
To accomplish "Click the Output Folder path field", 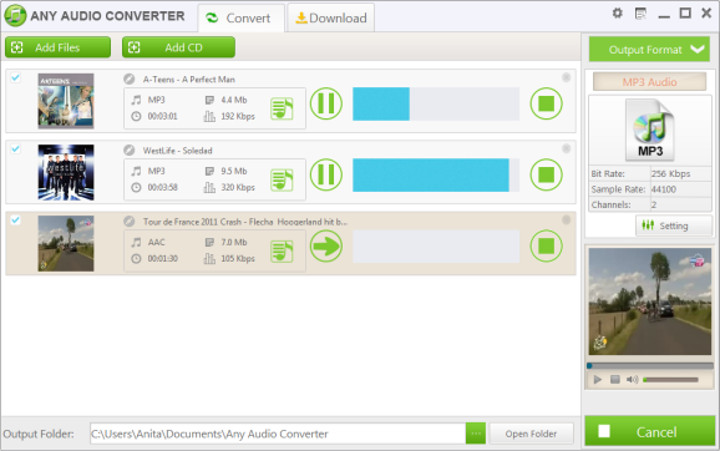I will [278, 434].
